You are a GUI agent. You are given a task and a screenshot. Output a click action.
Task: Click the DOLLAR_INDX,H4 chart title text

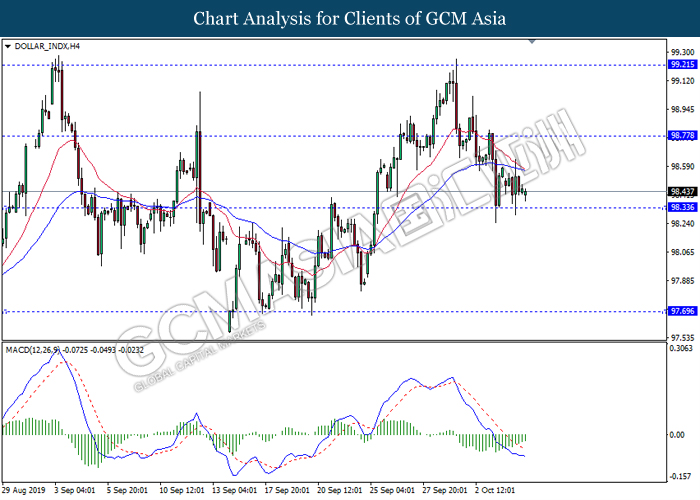click(x=47, y=46)
